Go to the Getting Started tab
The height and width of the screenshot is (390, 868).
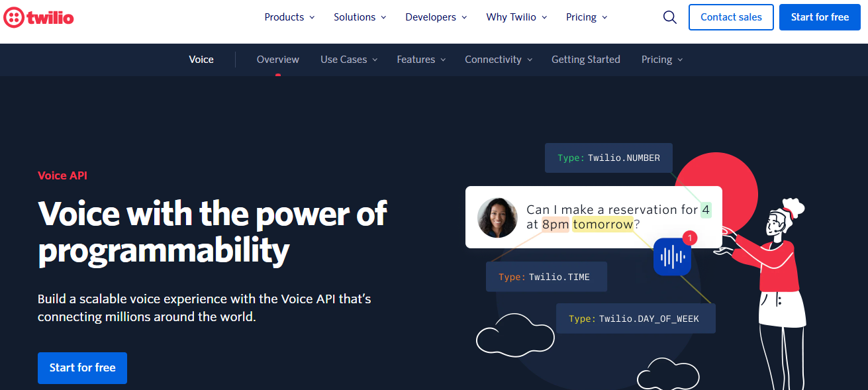tap(586, 60)
